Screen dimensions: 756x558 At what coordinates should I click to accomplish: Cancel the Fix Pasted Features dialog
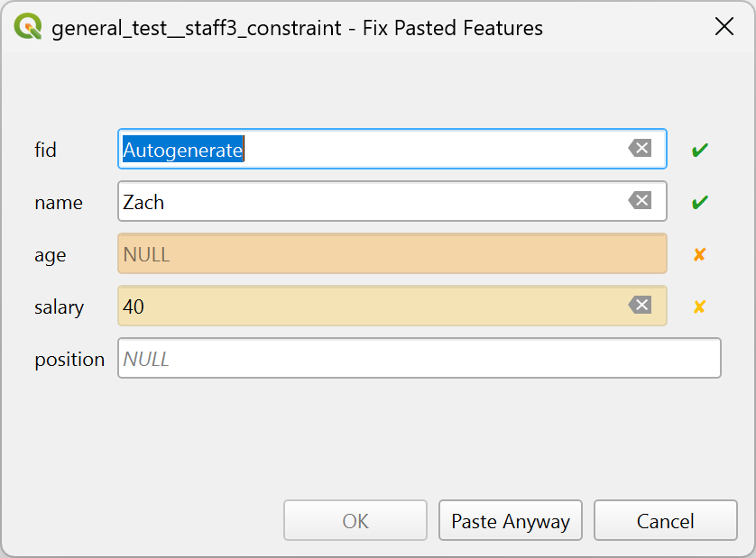pos(665,521)
